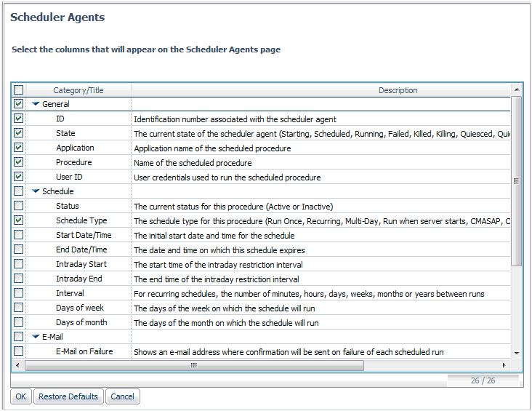Select the State row title
This screenshot has width=532, height=411.
[x=65, y=133]
